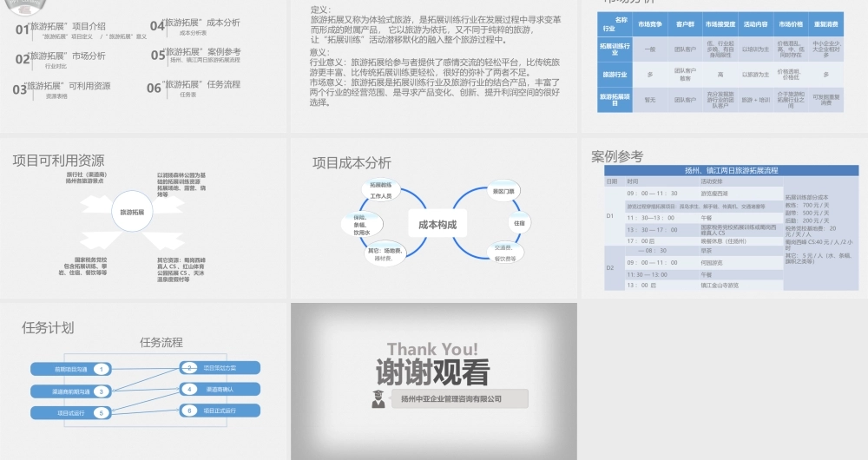Open the 项目可利用资源 slide thumbnail

coord(143,218)
